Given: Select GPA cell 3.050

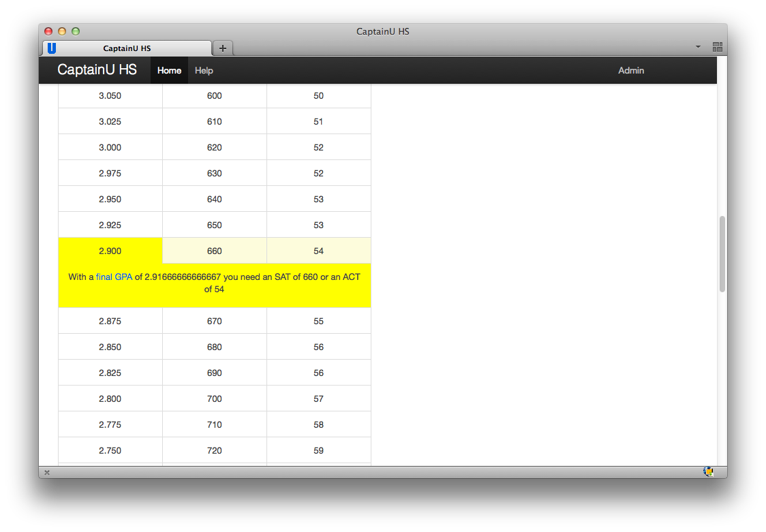Looking at the screenshot, I should (110, 95).
